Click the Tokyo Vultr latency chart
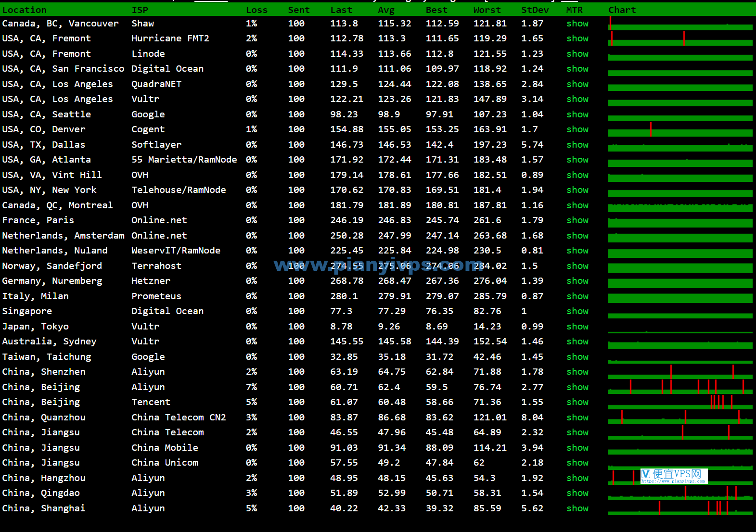Viewport: 756px width, 532px height. click(x=680, y=327)
